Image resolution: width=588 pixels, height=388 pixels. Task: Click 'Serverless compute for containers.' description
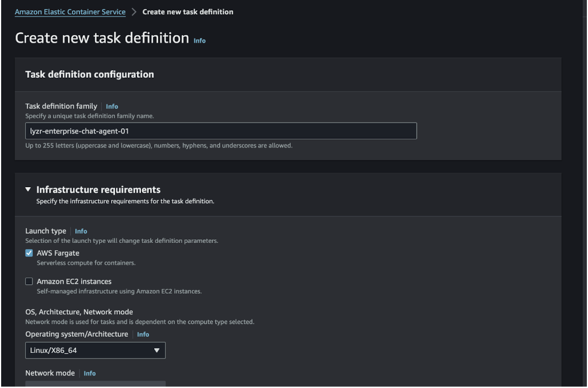click(86, 263)
